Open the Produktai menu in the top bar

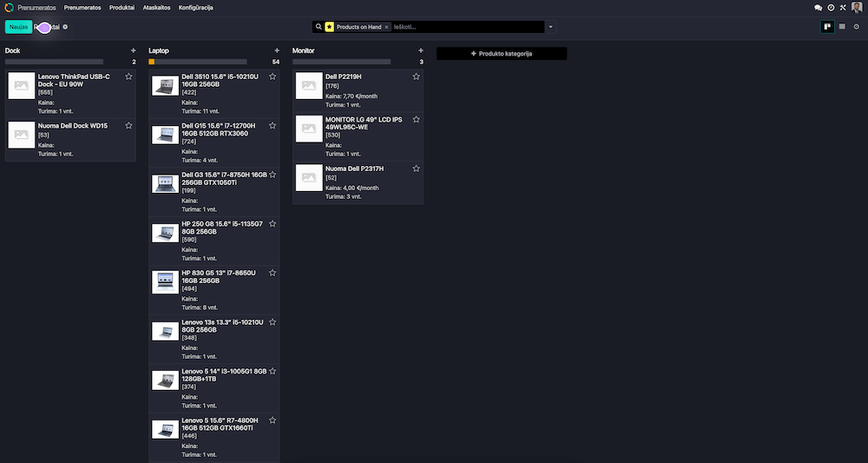pyautogui.click(x=122, y=7)
